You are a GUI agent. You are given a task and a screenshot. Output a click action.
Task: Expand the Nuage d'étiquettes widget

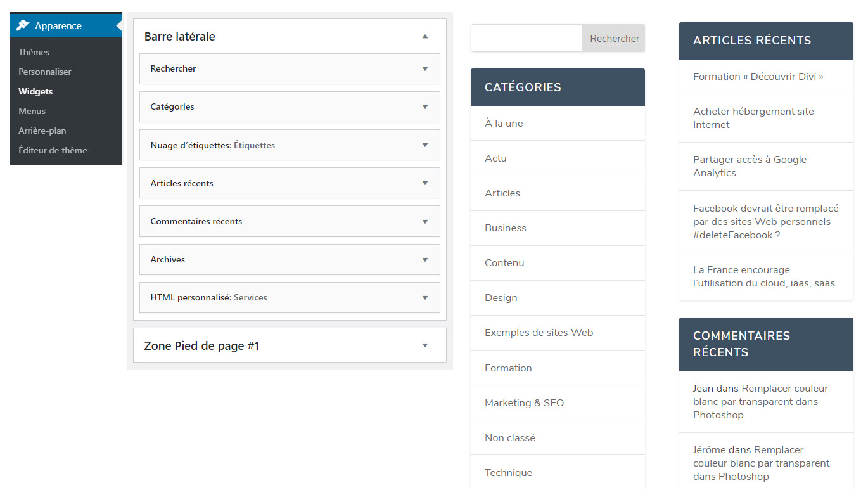tap(425, 145)
